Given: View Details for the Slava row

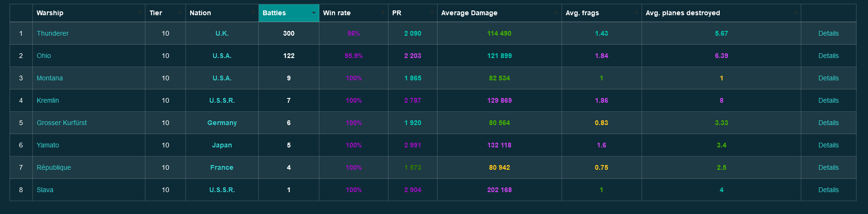Looking at the screenshot, I should [828, 190].
